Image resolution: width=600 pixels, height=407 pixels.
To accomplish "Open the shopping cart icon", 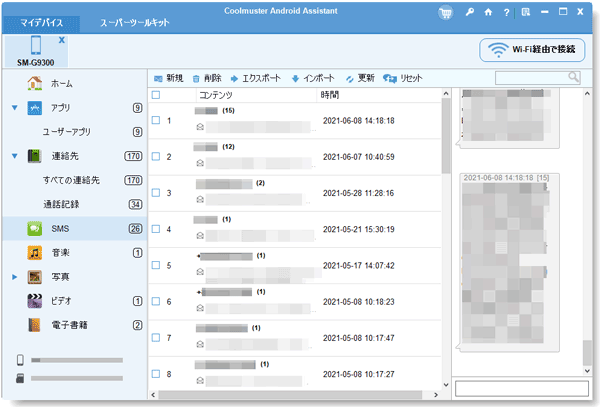I will (x=445, y=13).
